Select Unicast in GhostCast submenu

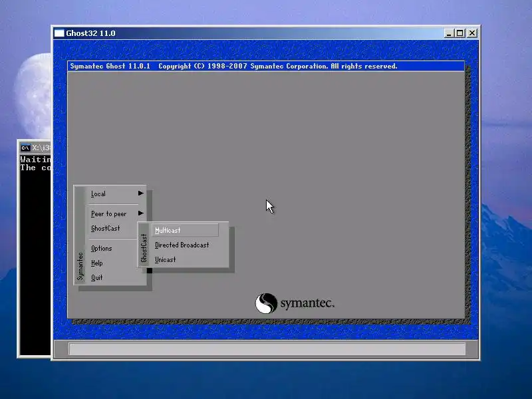point(165,259)
